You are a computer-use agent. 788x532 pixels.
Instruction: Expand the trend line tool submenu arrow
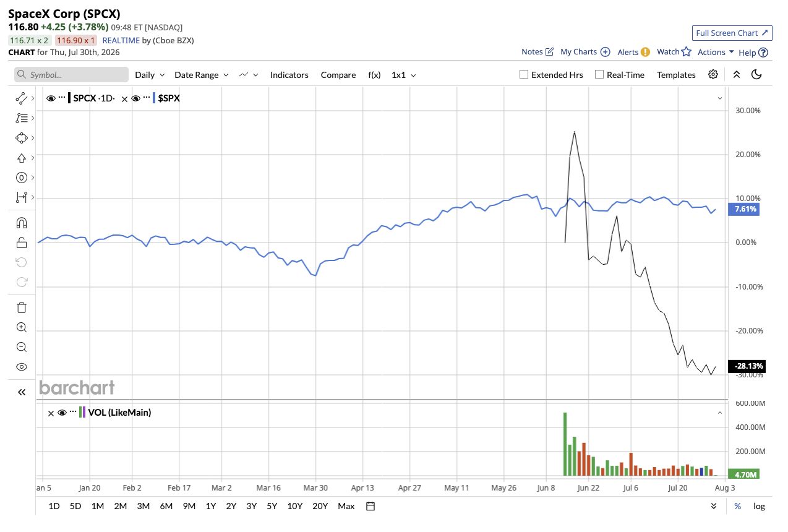(x=33, y=98)
